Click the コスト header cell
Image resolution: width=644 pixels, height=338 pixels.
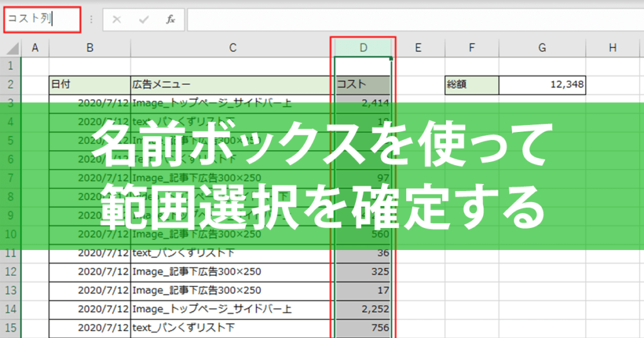tap(363, 85)
